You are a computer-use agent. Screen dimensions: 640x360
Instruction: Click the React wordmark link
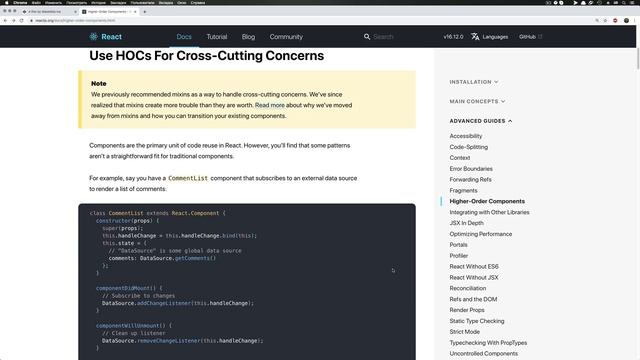(x=111, y=37)
